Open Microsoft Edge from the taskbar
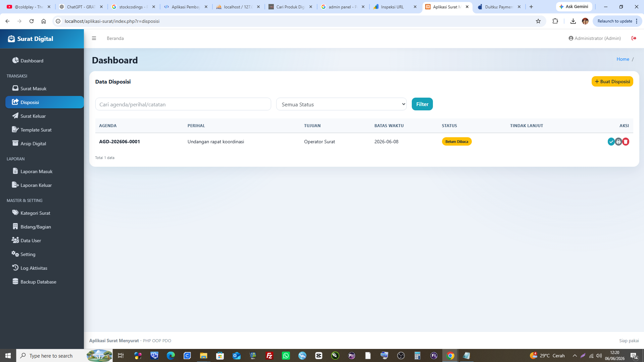 [170, 356]
